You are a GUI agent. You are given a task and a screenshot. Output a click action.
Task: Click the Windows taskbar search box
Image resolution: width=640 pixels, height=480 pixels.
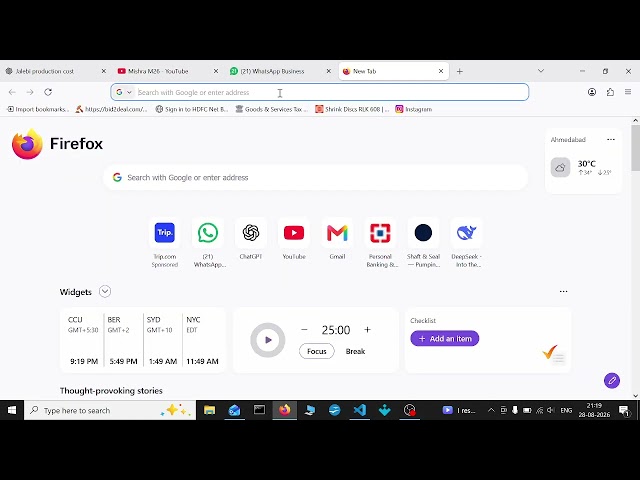[x=110, y=410]
